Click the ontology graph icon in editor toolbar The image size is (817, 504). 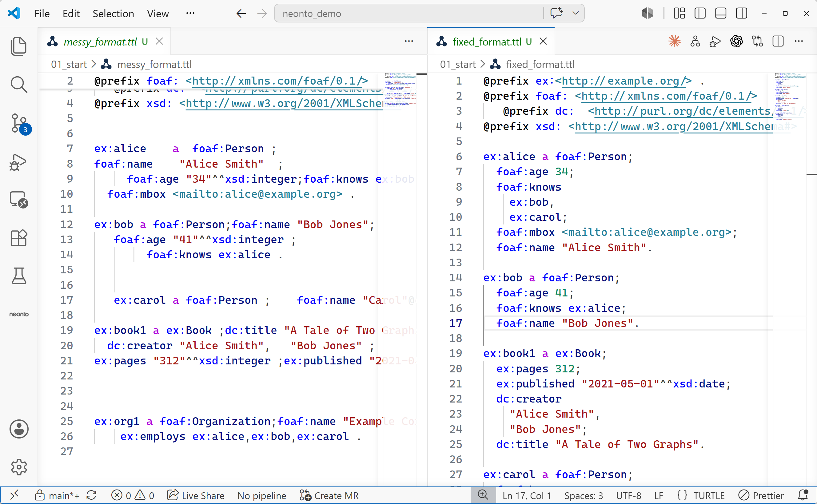click(695, 41)
